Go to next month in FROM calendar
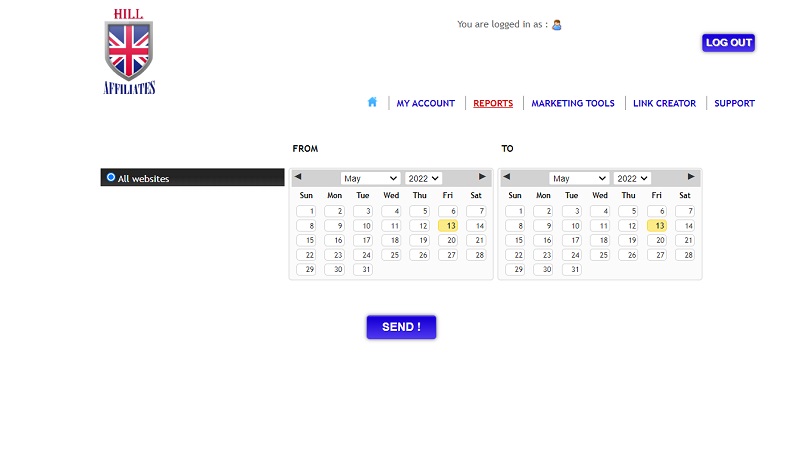 (482, 176)
